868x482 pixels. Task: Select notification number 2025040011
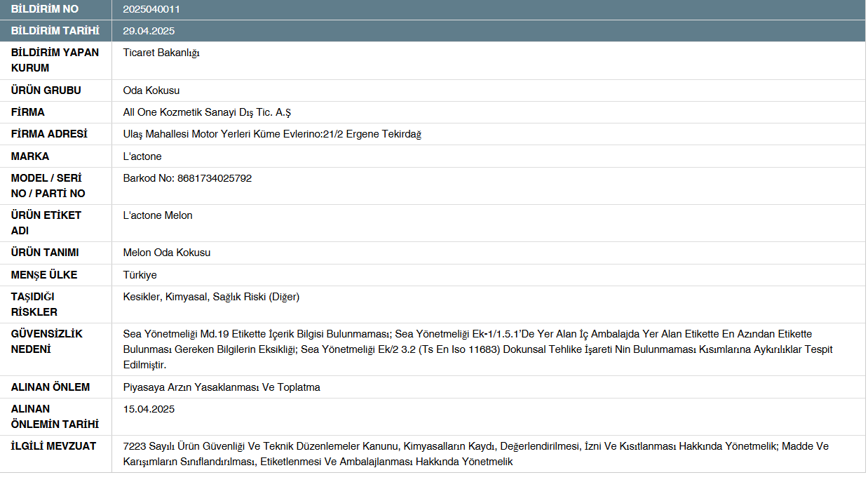pos(150,9)
